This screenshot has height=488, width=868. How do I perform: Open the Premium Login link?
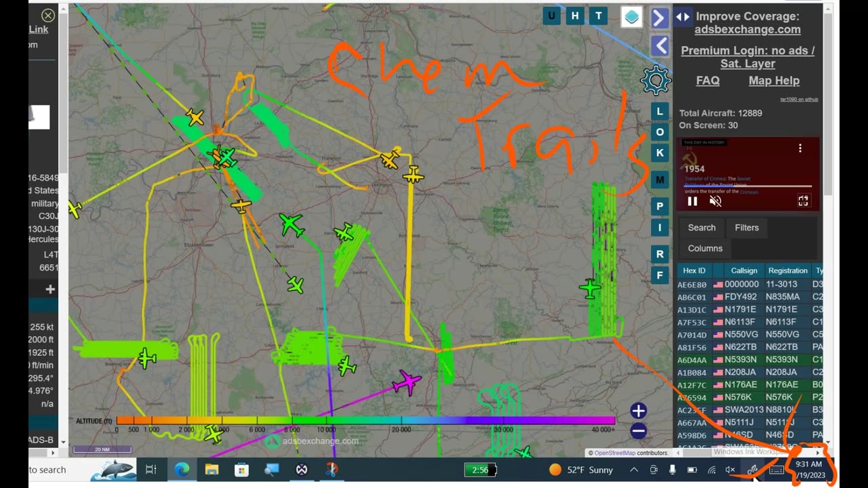click(x=747, y=57)
